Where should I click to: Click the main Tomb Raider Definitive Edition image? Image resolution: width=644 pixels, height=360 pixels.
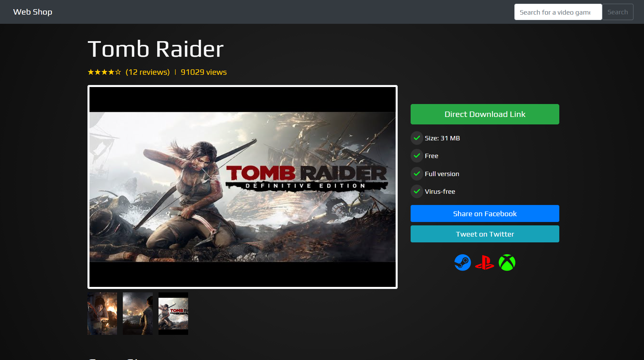click(x=242, y=187)
